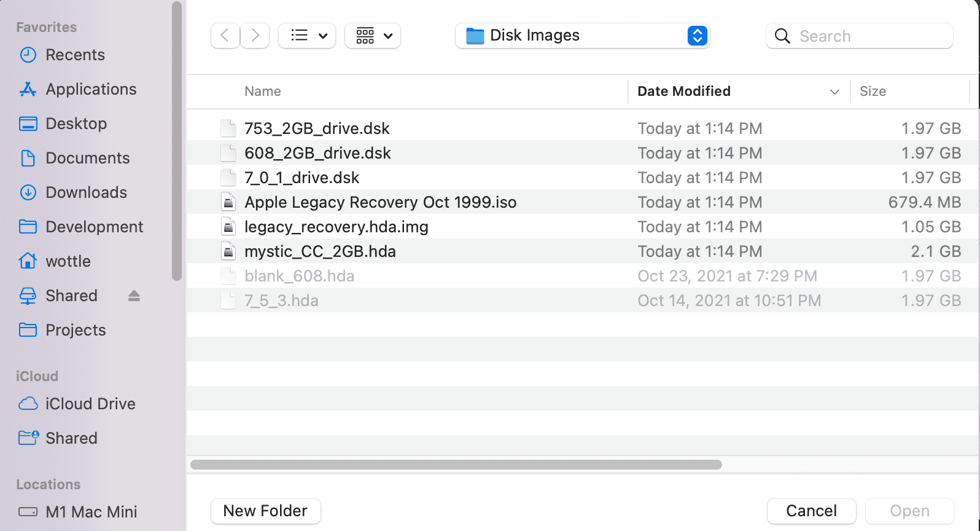The height and width of the screenshot is (531, 980).
Task: Click the 1.05 GB size value
Action: click(x=931, y=227)
